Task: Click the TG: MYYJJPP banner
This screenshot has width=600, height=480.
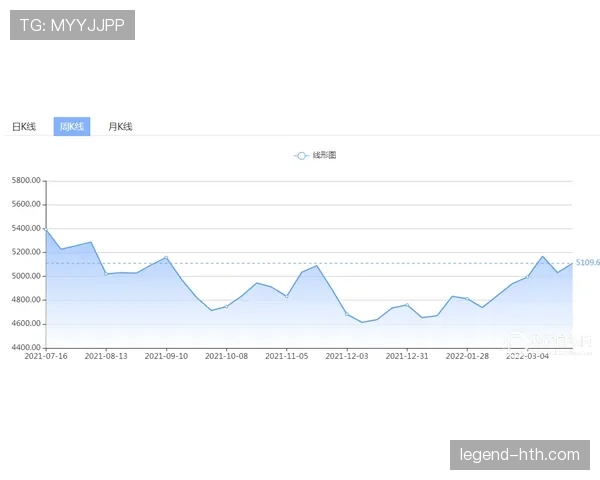Action: point(72,25)
